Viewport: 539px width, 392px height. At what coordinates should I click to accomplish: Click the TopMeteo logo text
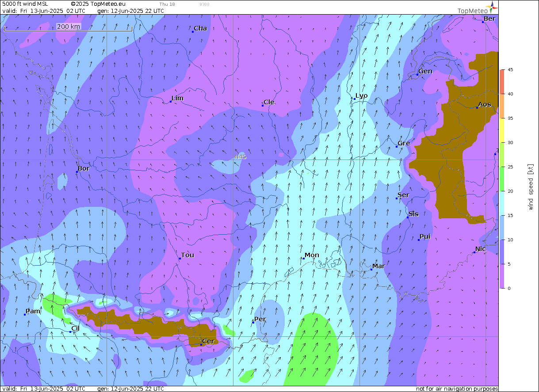pos(472,11)
